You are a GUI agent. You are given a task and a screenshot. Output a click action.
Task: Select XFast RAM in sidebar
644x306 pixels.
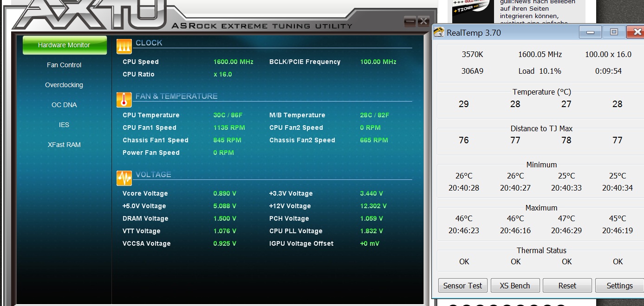pos(64,145)
